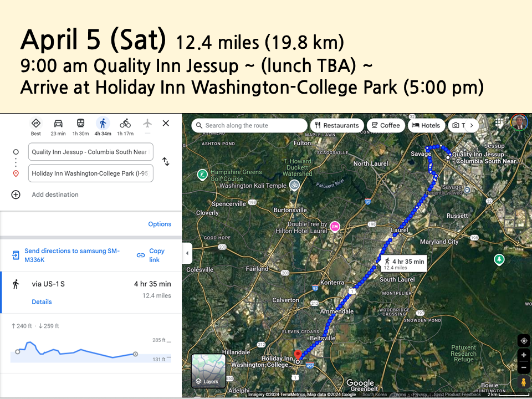Click the Privacy link at map bottom
The image size is (532, 399).
click(420, 395)
